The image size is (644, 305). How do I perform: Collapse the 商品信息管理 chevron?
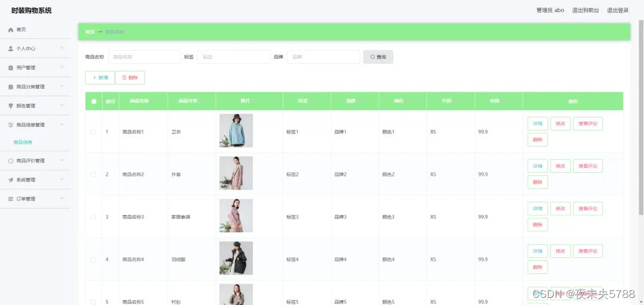(x=61, y=125)
